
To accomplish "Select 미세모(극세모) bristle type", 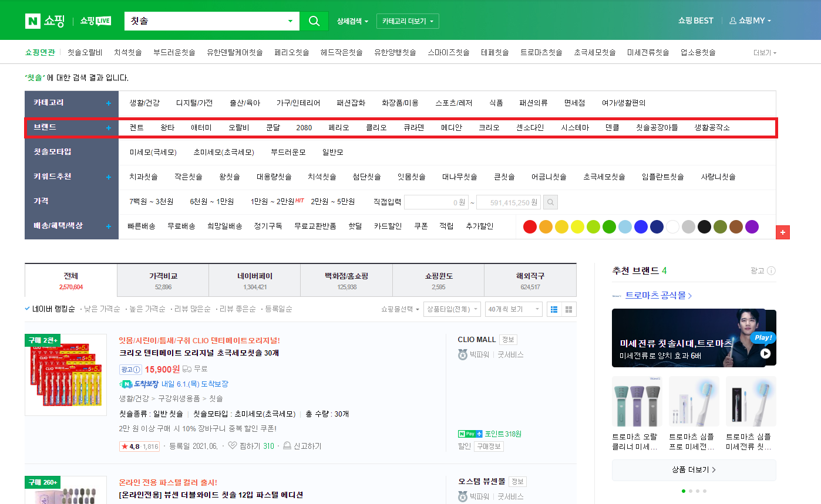I will [153, 153].
